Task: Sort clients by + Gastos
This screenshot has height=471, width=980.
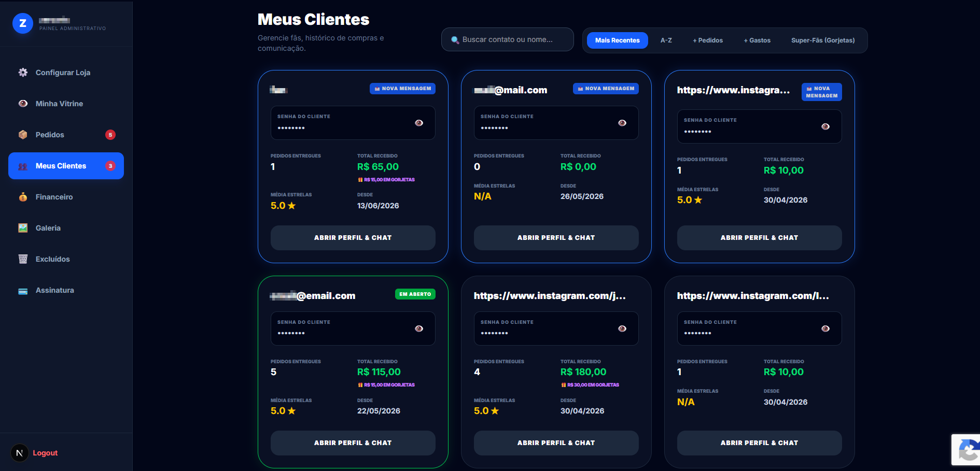Action: click(x=757, y=40)
